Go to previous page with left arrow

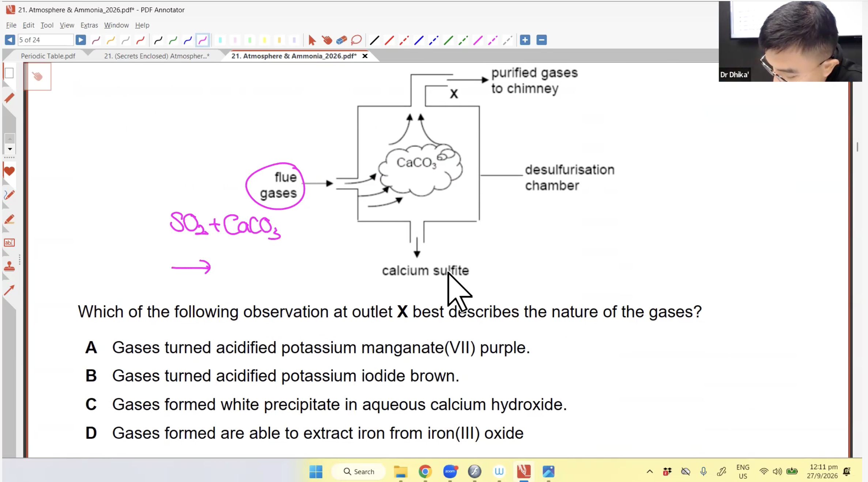click(10, 40)
